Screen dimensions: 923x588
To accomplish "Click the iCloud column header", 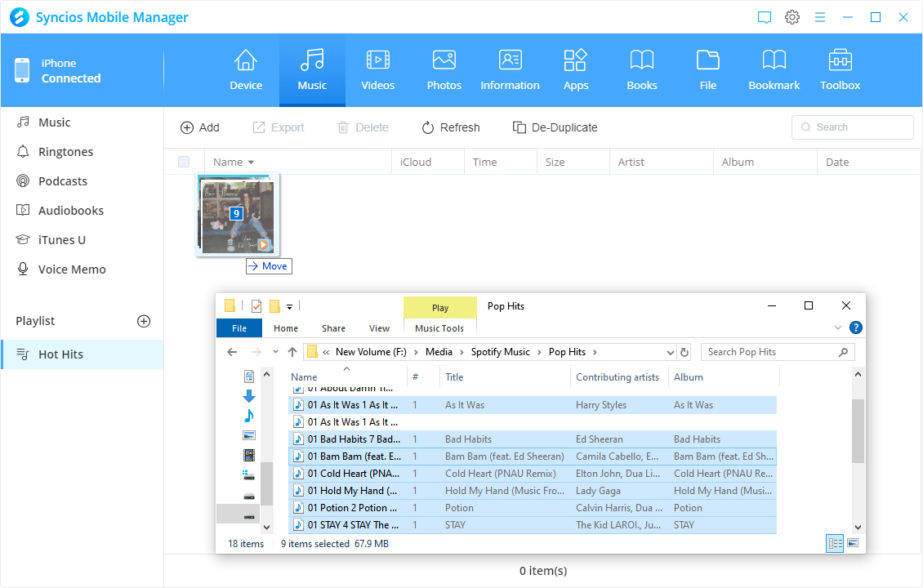I will (x=428, y=162).
